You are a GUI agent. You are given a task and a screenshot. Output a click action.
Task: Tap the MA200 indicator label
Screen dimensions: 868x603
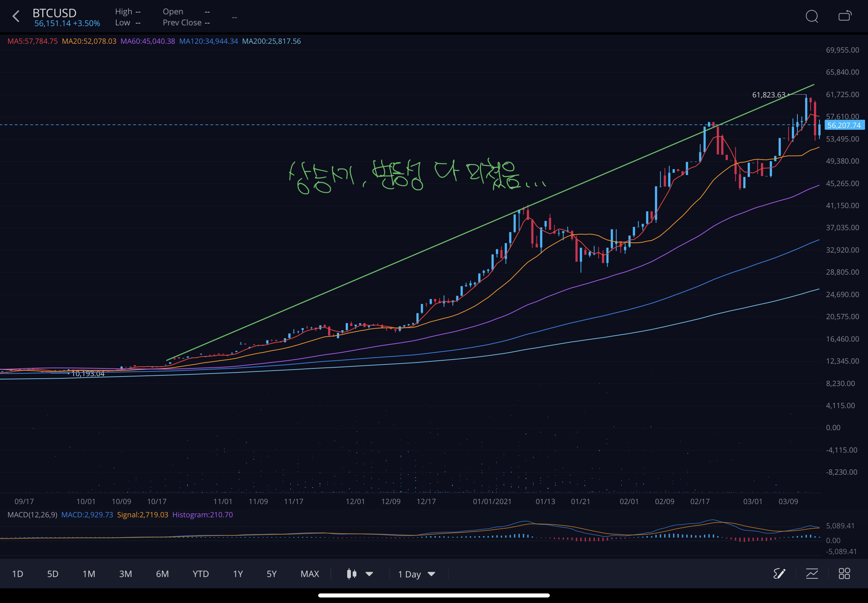point(271,41)
